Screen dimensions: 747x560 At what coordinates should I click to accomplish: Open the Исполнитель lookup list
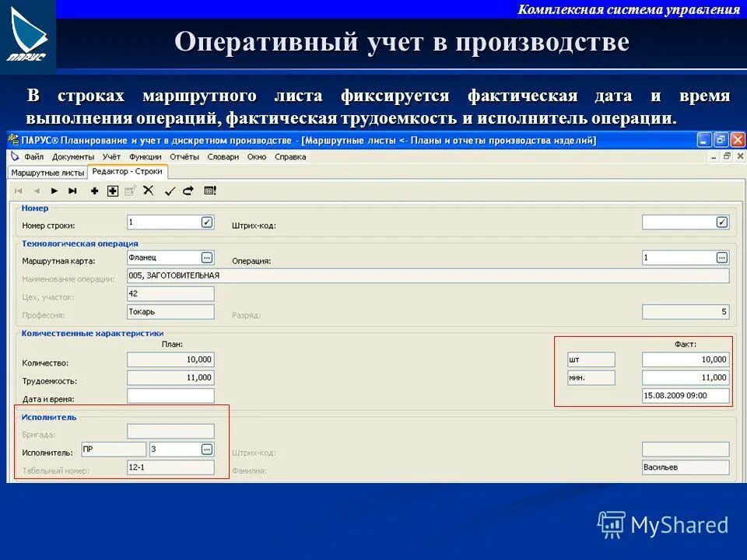208,449
